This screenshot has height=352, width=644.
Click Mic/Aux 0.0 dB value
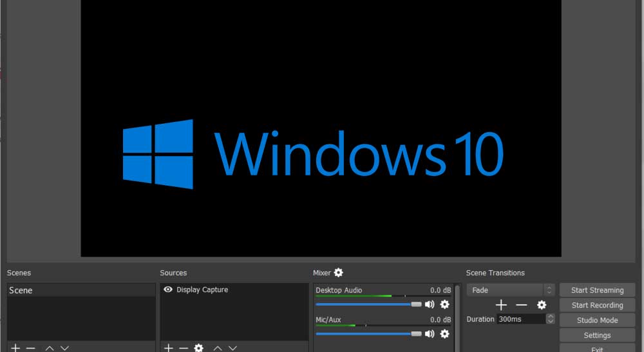[x=440, y=320]
